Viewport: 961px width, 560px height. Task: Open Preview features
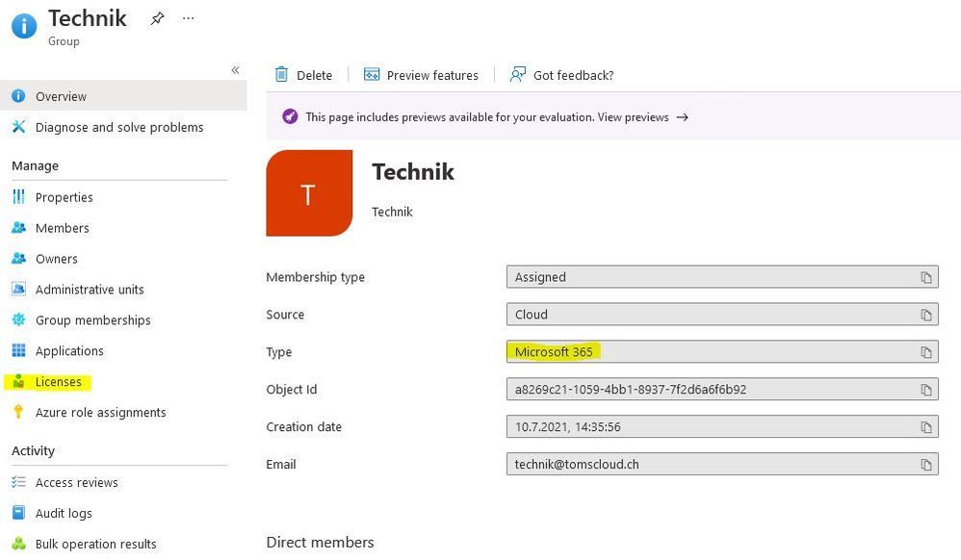pyautogui.click(x=421, y=75)
